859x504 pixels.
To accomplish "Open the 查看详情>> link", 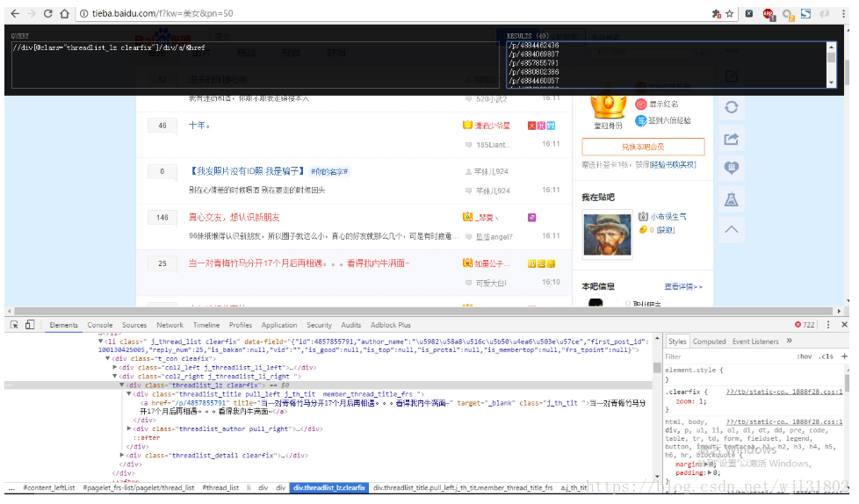I will (x=683, y=286).
